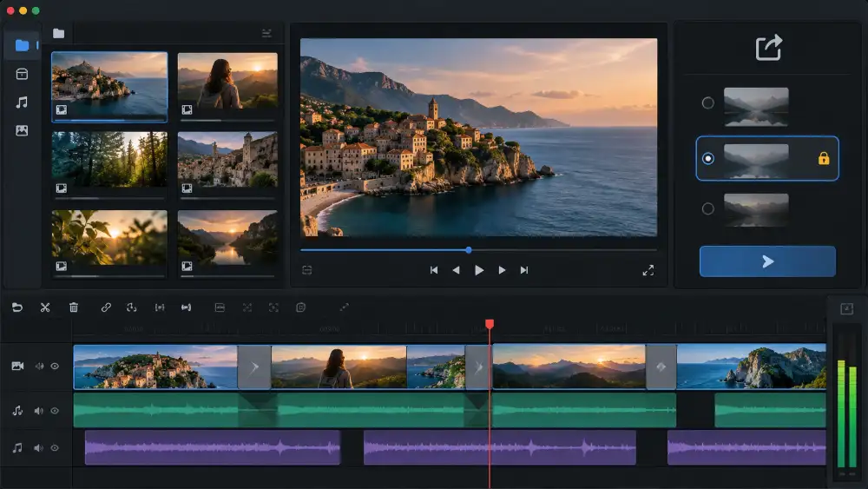The height and width of the screenshot is (489, 868).
Task: Toggle the safe-frame icon below preview
Action: point(307,270)
